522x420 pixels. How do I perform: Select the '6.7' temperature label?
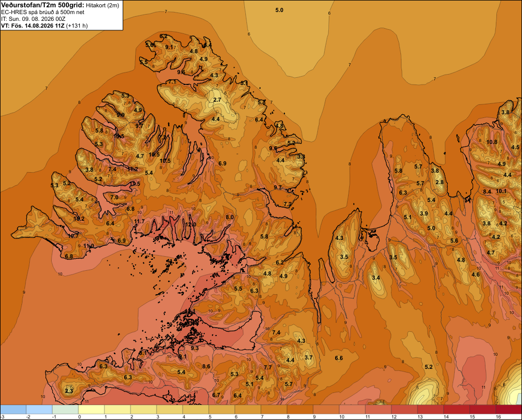coord(216,395)
